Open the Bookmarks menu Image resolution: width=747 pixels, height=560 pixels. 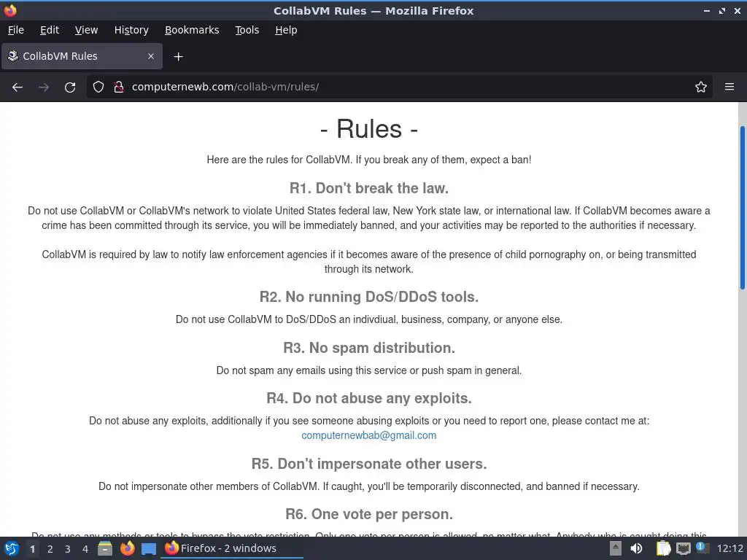192,30
